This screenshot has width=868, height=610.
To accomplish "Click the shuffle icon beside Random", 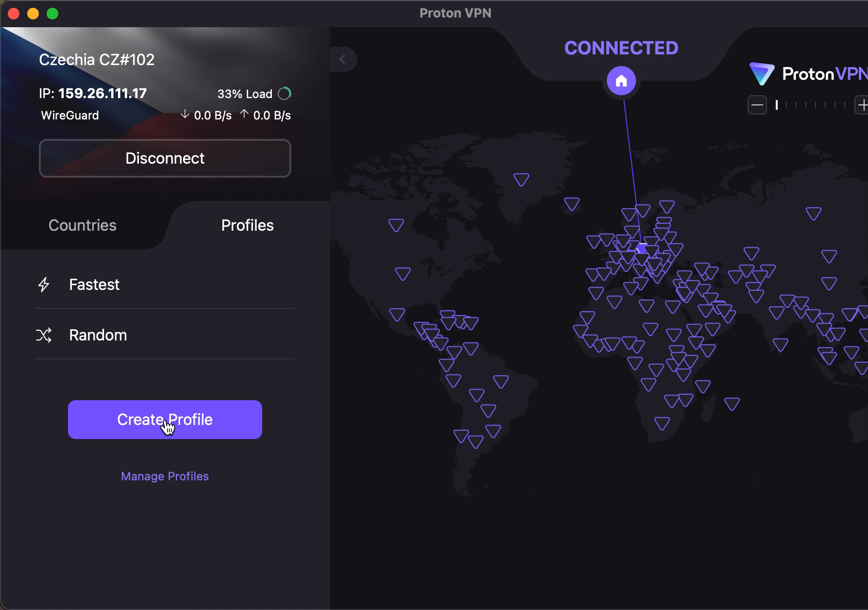I will coord(44,335).
